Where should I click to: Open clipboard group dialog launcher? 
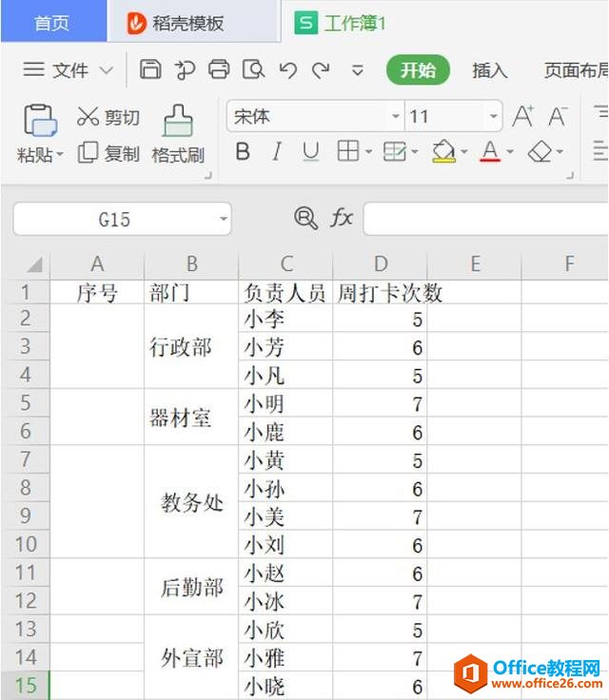207,175
